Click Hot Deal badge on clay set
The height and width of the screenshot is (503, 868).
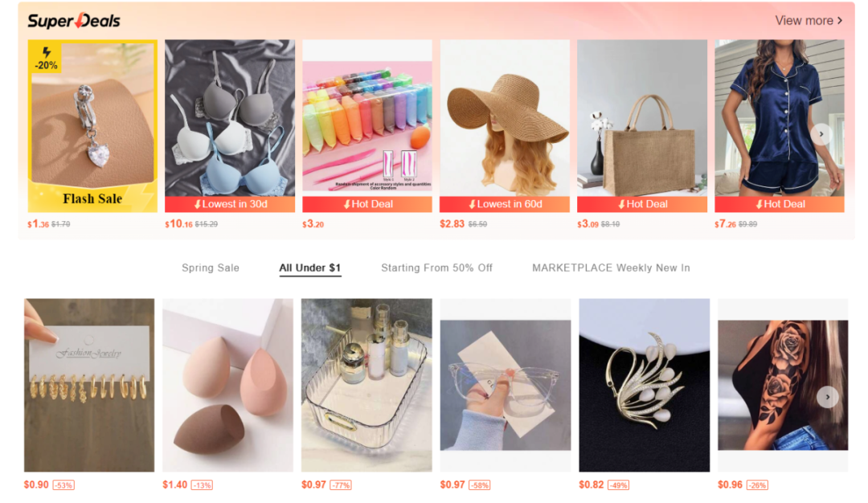pyautogui.click(x=367, y=204)
